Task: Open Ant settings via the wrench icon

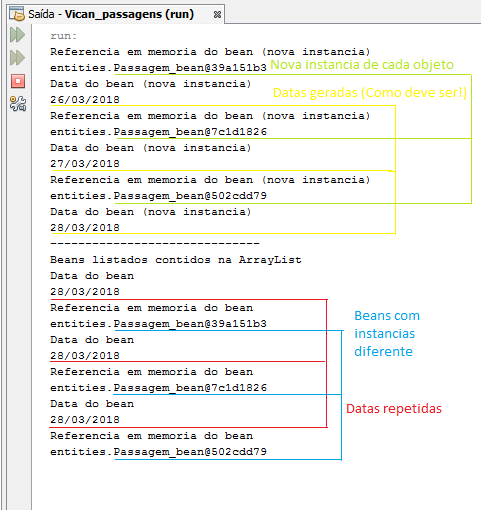Action: coord(18,104)
